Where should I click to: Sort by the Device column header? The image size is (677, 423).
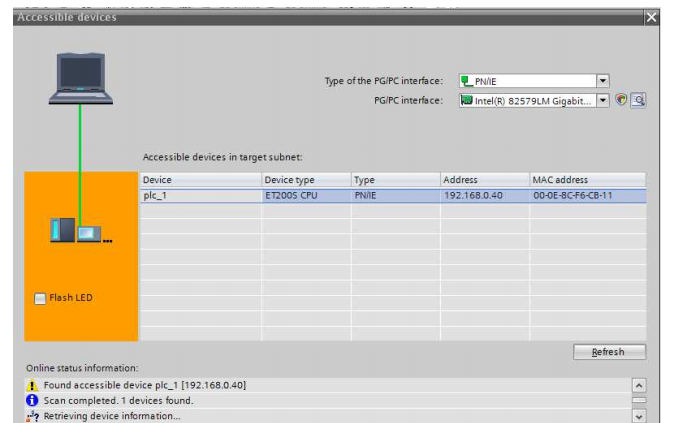coord(200,180)
